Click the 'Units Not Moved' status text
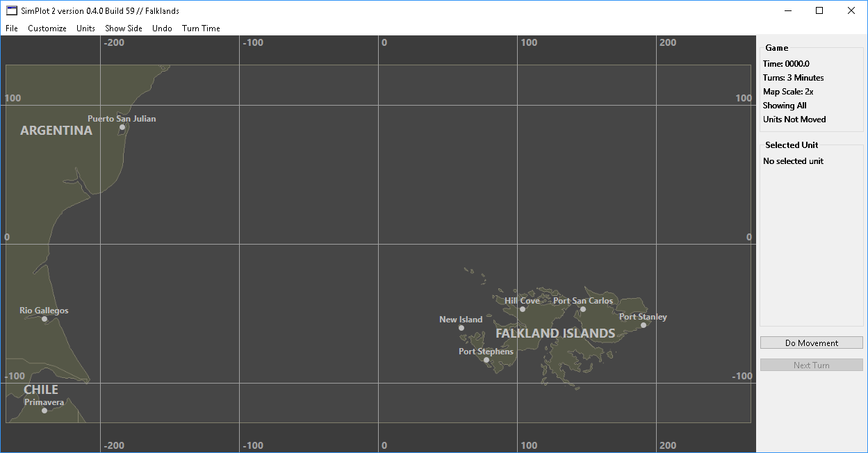868x453 pixels. 794,120
